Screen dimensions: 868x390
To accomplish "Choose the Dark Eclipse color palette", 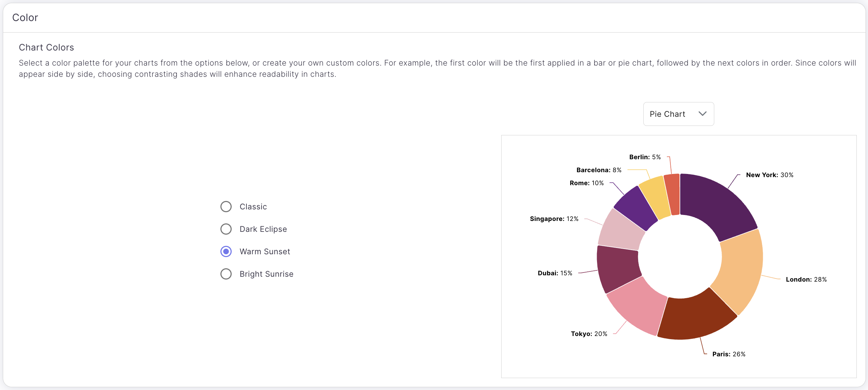I will click(x=226, y=229).
